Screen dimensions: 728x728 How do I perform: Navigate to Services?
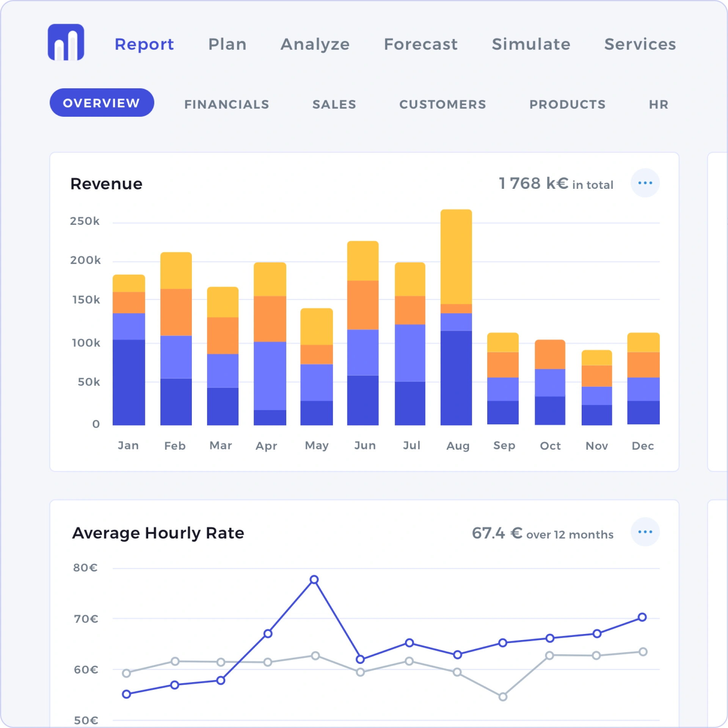click(640, 44)
